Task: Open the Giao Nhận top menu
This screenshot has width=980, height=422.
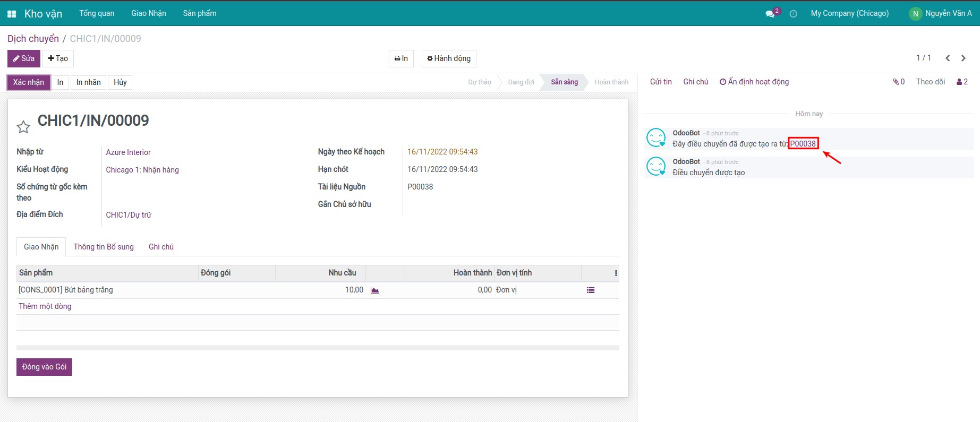Action: pos(149,13)
